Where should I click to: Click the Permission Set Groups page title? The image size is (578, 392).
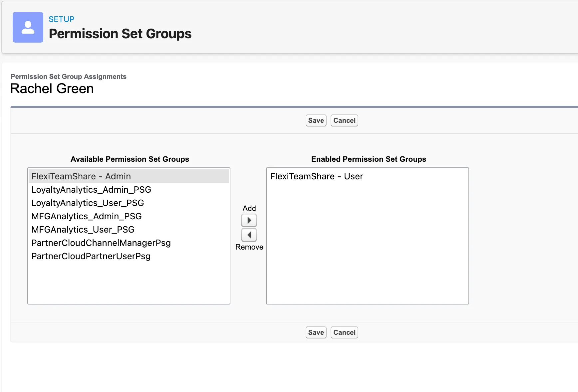pos(120,33)
